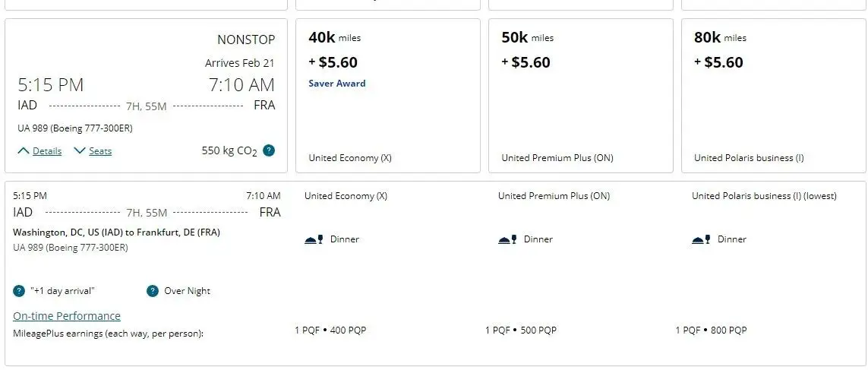The image size is (868, 370).
Task: Click the Polaris business Dinner meal icon
Action: [702, 239]
